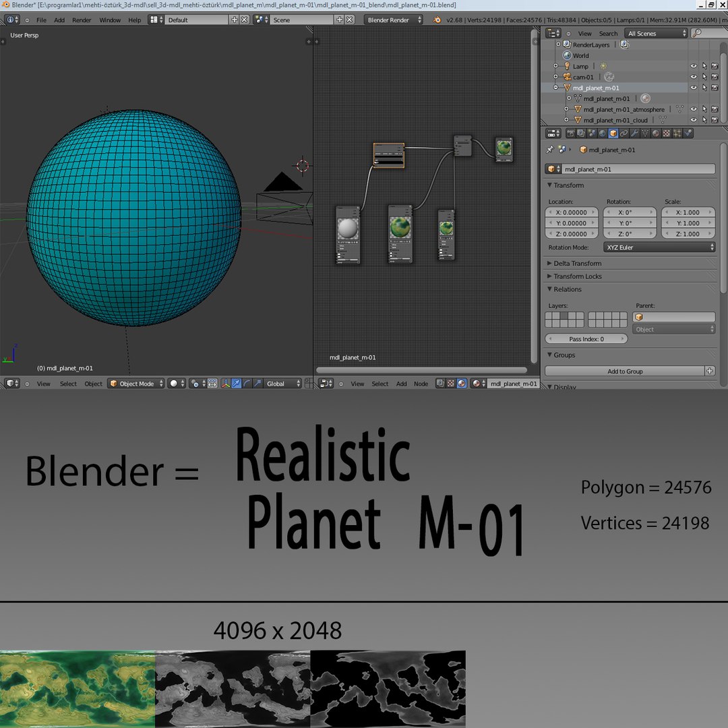The height and width of the screenshot is (728, 728).
Task: Open the File menu
Action: tap(41, 20)
